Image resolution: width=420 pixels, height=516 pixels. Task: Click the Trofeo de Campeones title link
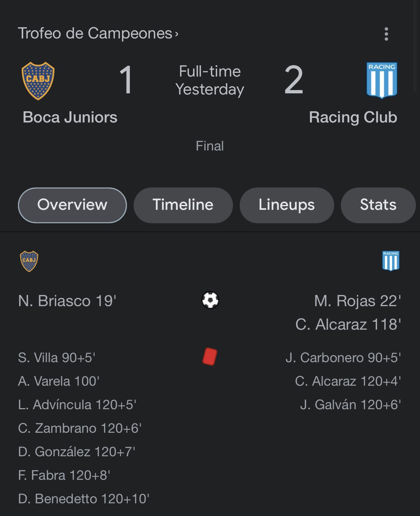click(x=95, y=34)
